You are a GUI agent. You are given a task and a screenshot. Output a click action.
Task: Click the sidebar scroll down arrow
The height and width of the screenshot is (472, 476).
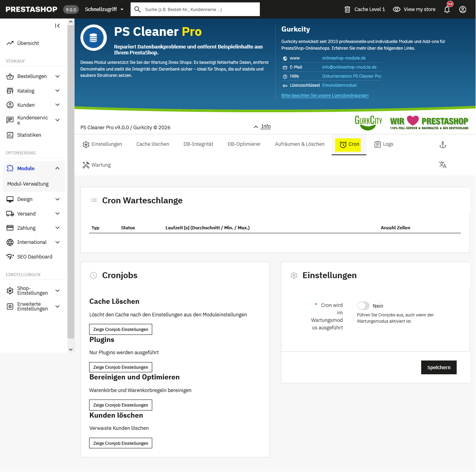pos(71,349)
